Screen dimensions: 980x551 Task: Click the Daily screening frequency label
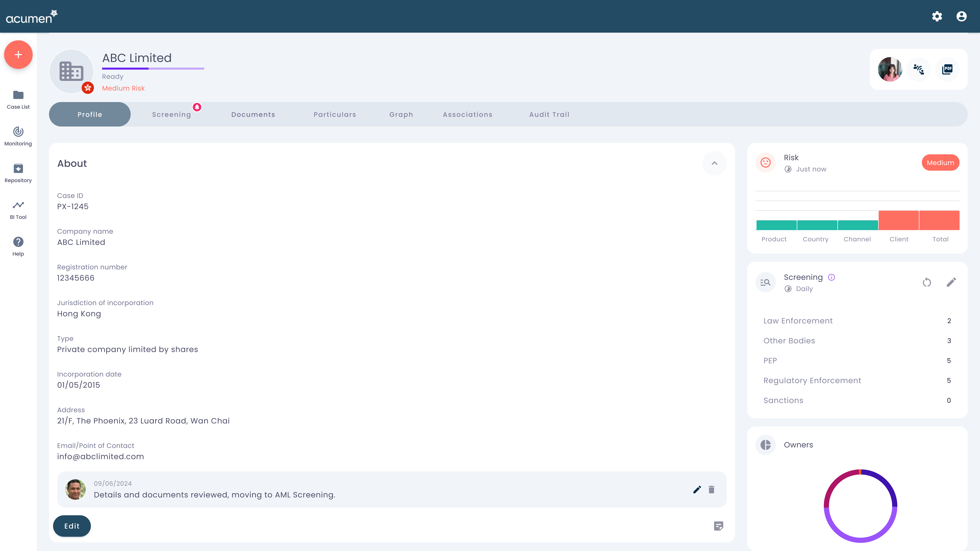pos(804,289)
